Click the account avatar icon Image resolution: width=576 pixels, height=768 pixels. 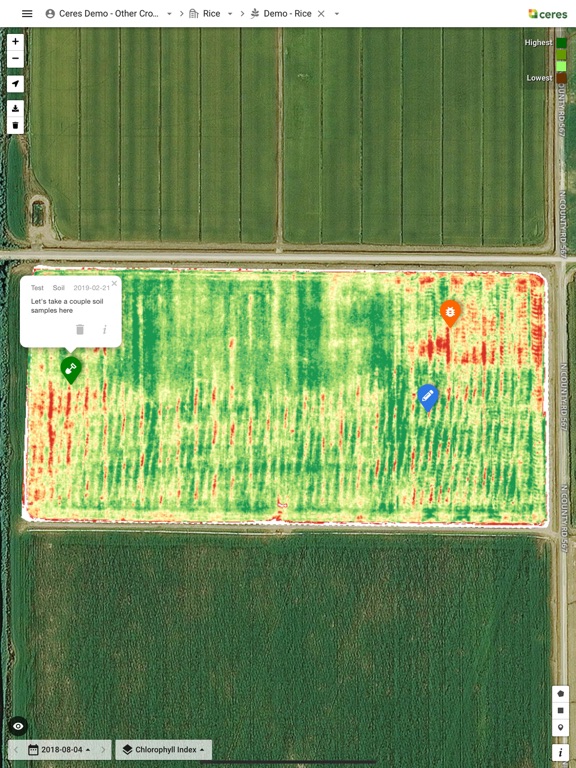pyautogui.click(x=50, y=14)
